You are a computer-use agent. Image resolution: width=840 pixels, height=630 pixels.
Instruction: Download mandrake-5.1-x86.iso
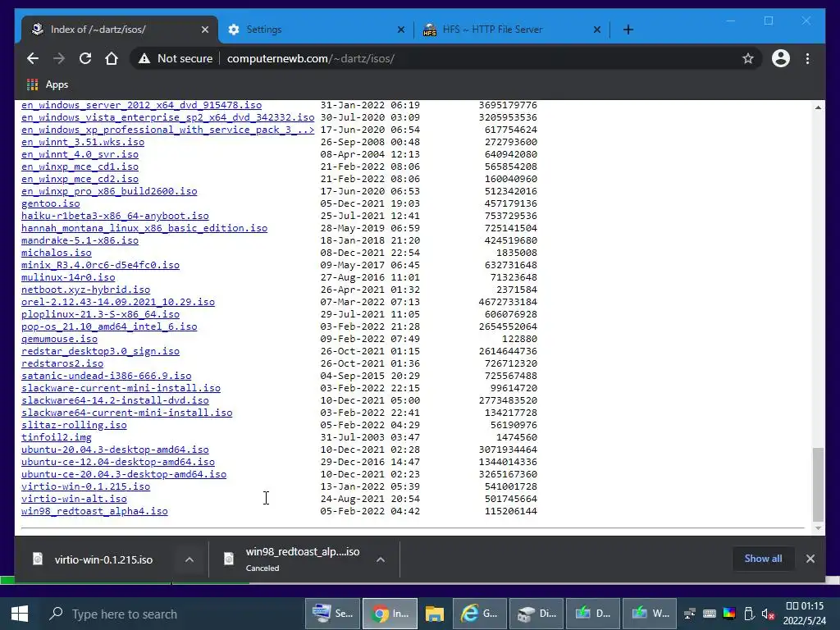80,241
